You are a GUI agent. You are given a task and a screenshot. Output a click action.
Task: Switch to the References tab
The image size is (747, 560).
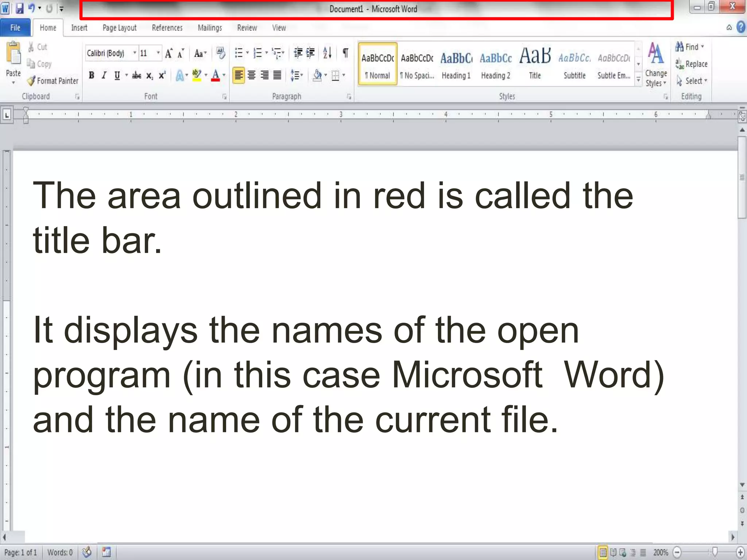click(x=167, y=28)
